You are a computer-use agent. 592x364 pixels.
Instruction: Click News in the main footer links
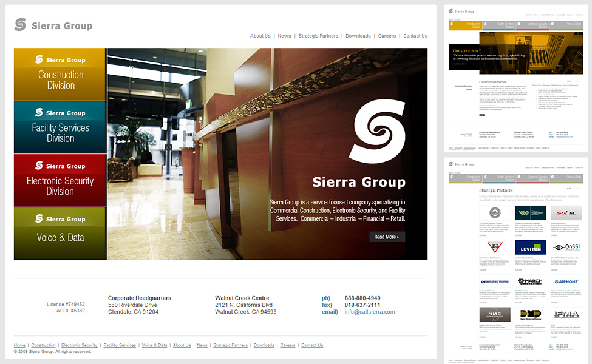[x=202, y=345]
